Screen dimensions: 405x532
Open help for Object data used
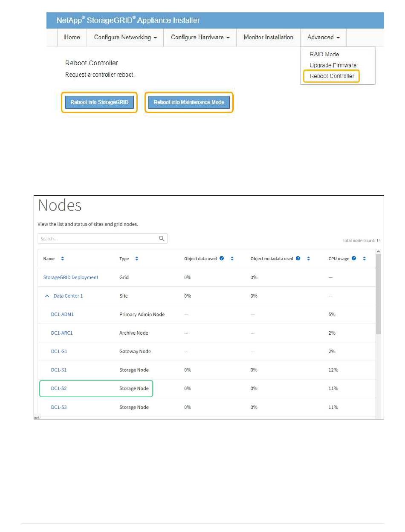click(x=222, y=258)
